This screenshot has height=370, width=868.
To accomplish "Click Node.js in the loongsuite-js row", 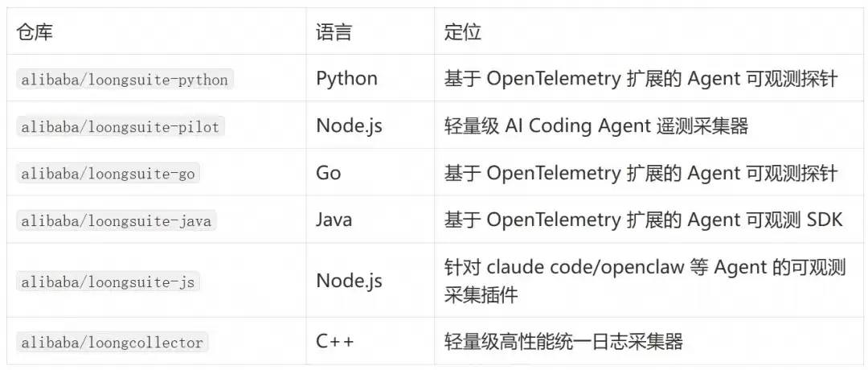I will point(349,281).
